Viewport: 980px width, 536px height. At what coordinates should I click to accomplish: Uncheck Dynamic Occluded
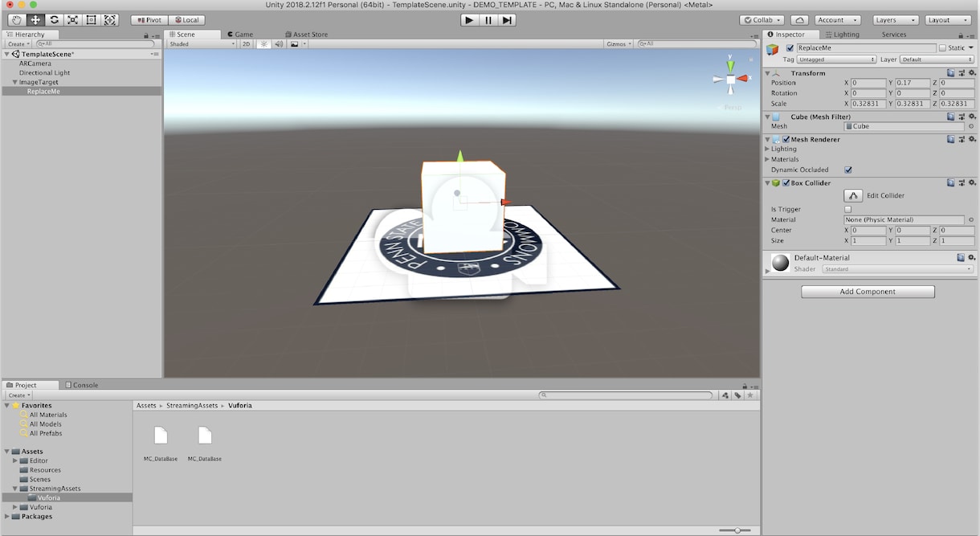coord(848,170)
